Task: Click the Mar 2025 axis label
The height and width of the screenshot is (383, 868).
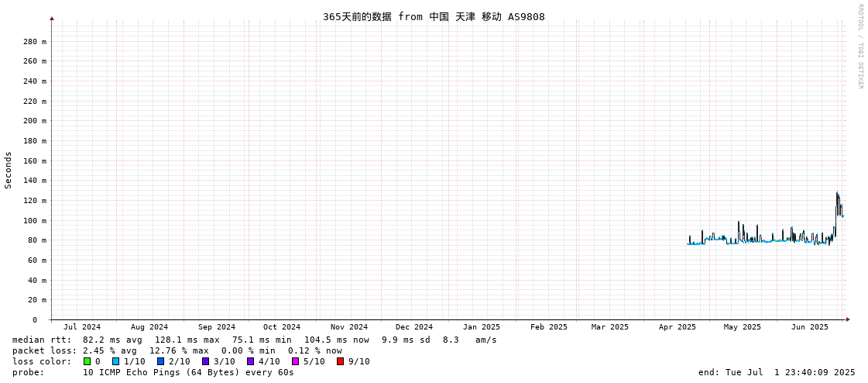Action: 610,327
